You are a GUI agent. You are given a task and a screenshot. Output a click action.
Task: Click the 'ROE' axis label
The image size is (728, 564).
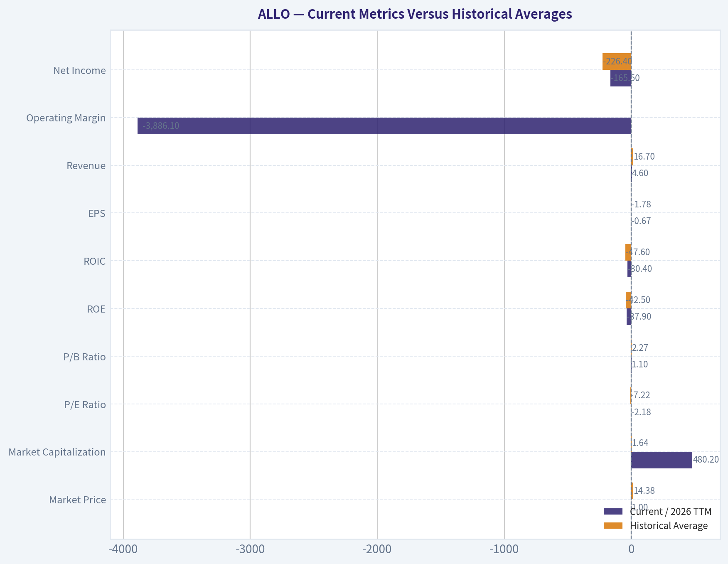(x=96, y=309)
